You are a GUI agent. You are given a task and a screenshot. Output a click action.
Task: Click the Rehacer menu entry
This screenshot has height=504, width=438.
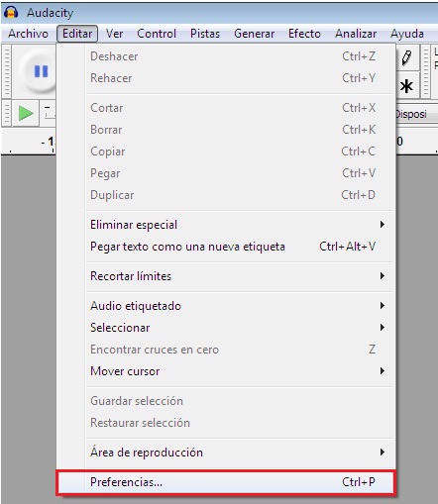click(x=226, y=78)
